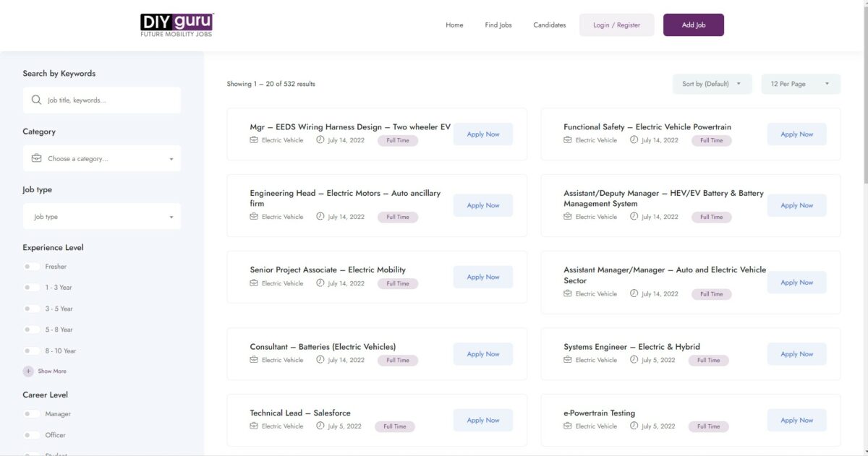
Task: Click clock icon on e-Powertrain Testing job
Action: (x=634, y=426)
